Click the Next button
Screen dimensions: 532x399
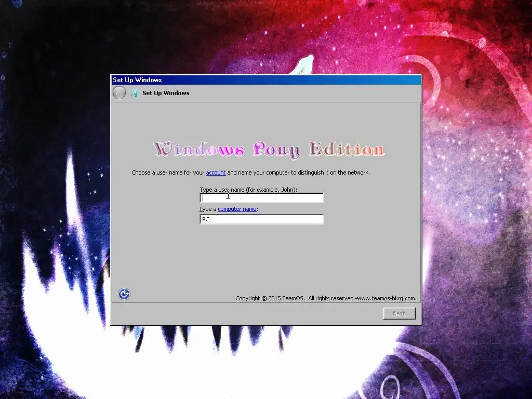[x=400, y=313]
